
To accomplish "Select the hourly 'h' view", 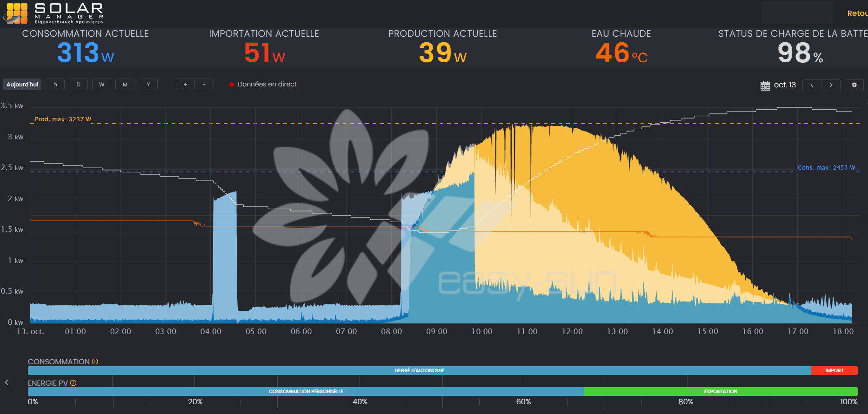I will (x=55, y=85).
